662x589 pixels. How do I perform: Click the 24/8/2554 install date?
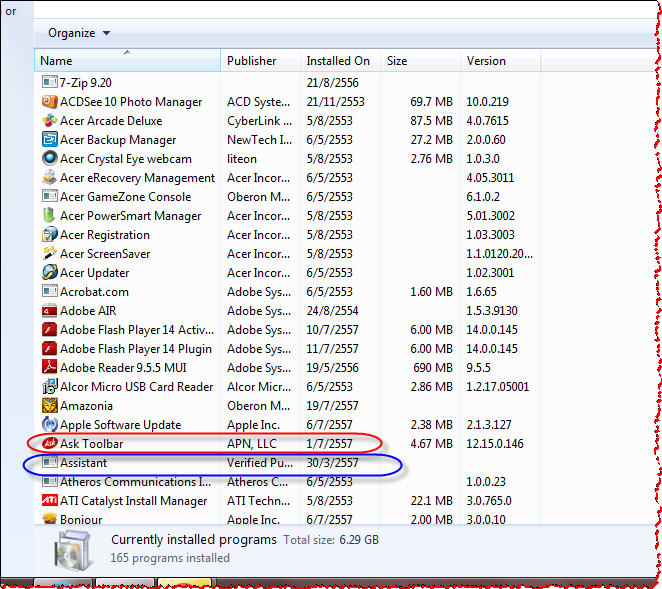(332, 311)
